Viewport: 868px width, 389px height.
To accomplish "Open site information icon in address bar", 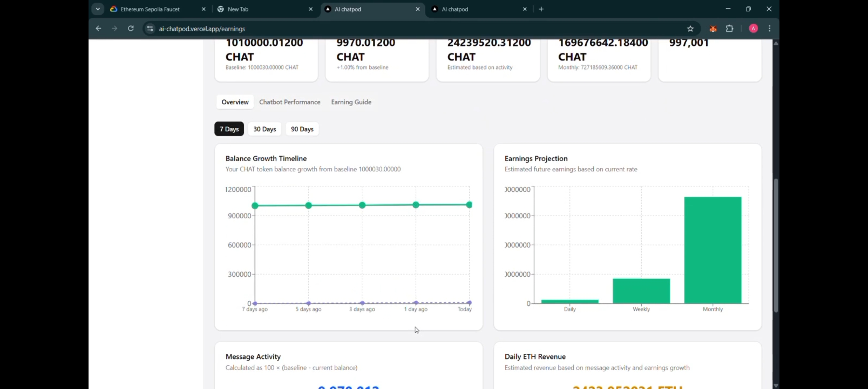I will 150,28.
